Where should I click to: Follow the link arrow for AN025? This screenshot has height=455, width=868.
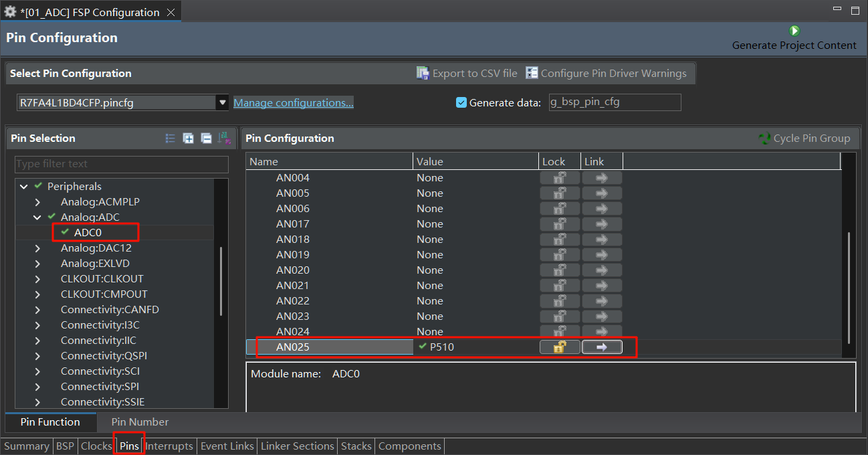tap(602, 347)
